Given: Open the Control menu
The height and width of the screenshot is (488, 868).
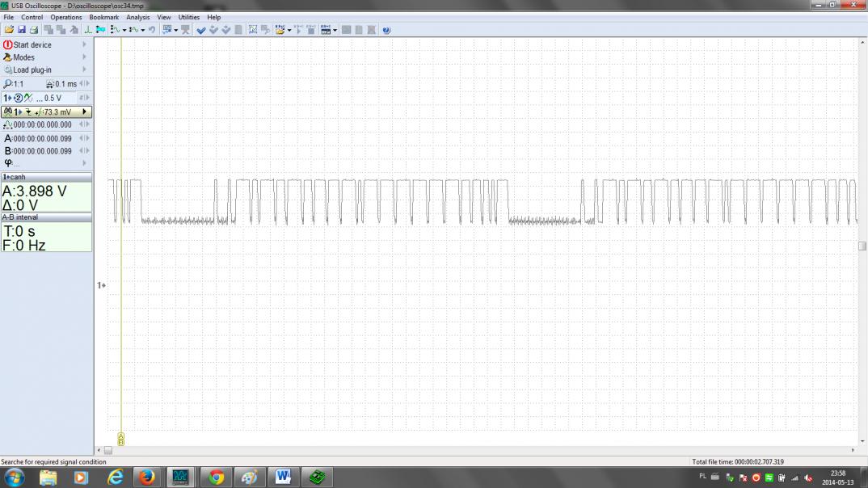Looking at the screenshot, I should [32, 17].
